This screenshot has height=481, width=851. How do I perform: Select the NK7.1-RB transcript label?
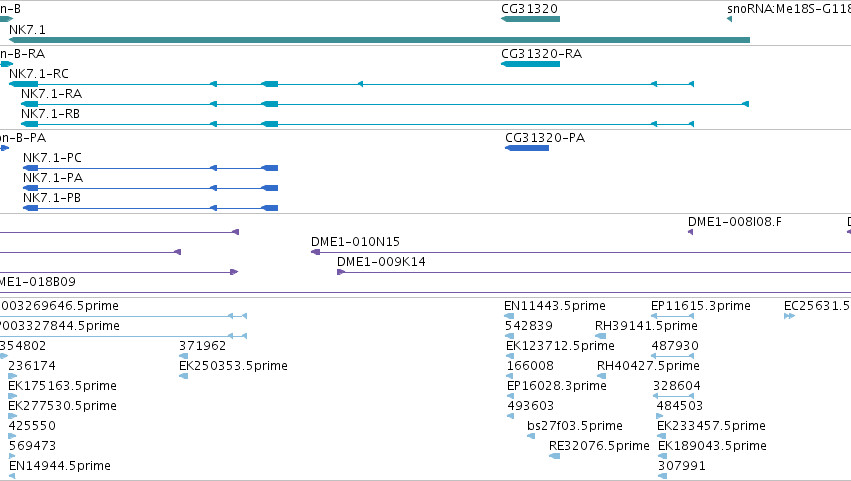pyautogui.click(x=50, y=114)
